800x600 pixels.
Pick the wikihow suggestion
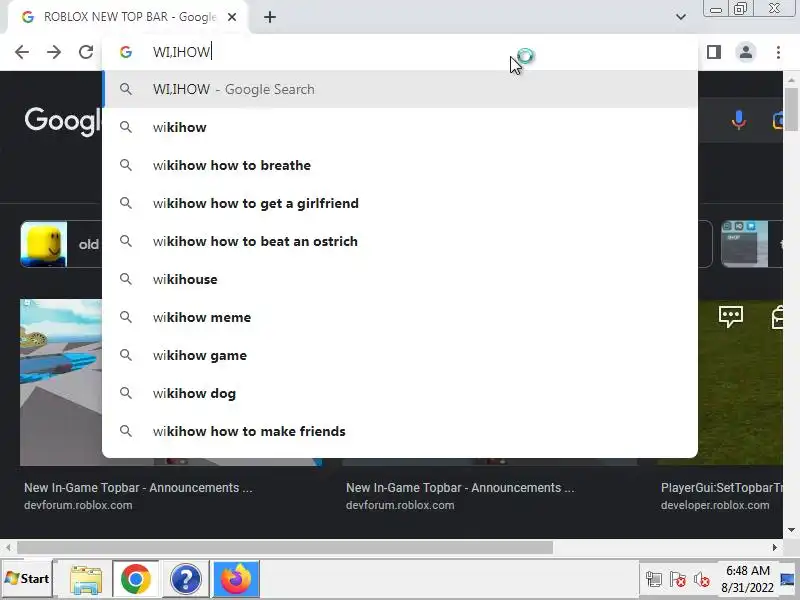400,127
